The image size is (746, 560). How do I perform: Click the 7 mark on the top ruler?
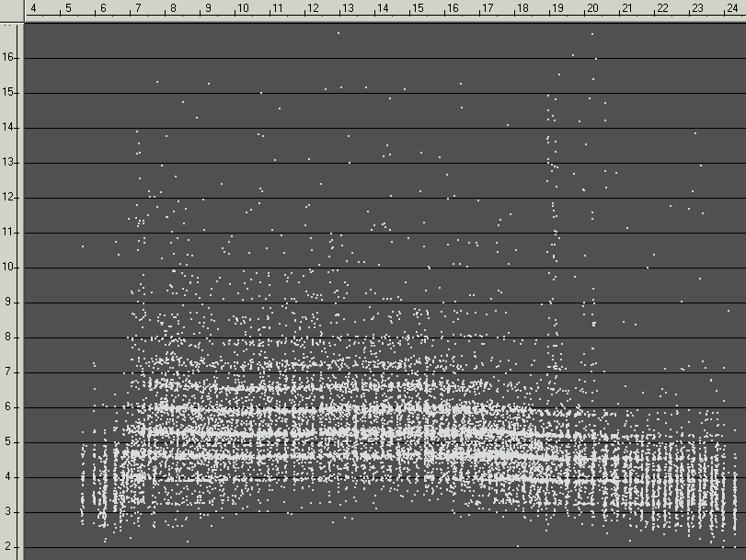(x=138, y=8)
